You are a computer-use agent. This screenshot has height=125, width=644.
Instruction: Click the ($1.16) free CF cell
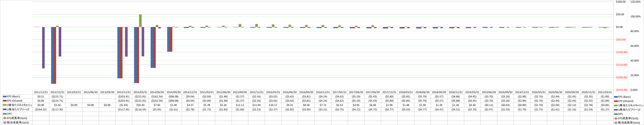(572, 109)
